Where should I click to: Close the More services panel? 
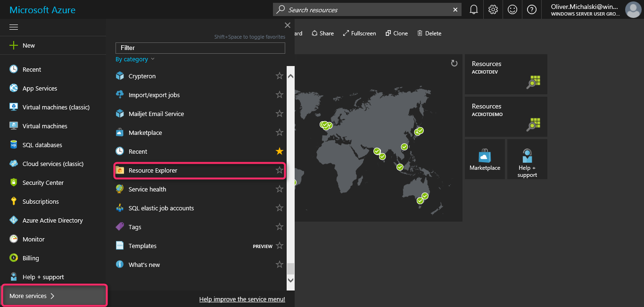(x=288, y=25)
